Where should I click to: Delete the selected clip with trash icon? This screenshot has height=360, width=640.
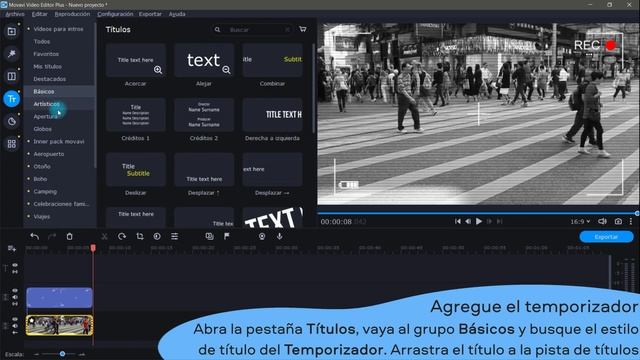[x=69, y=236]
